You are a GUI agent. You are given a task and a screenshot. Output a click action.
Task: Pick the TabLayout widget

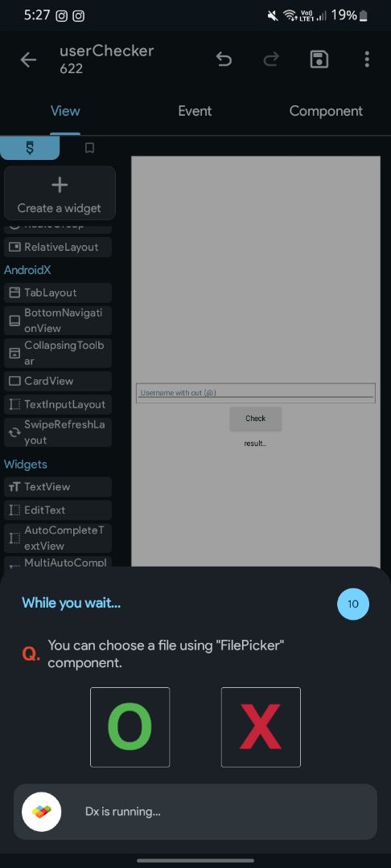(58, 293)
